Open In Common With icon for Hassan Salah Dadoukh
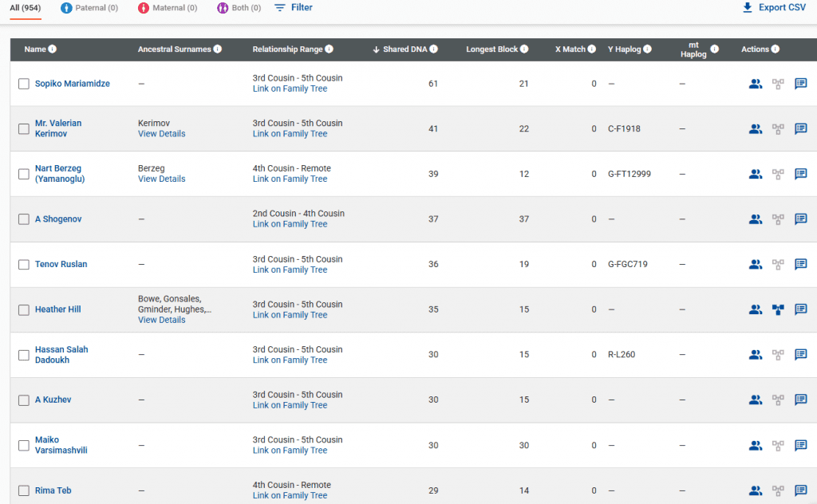Screen dimensions: 817x504 756,355
